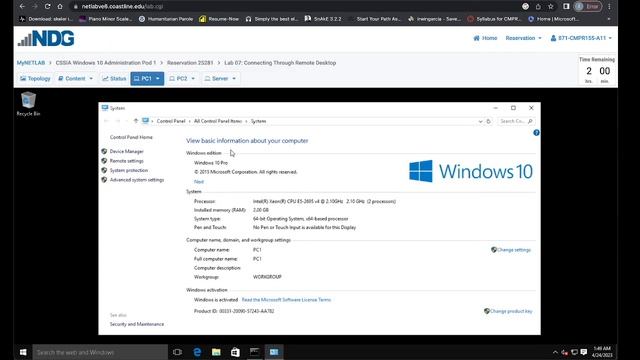Click the taskbar clock
Screen dimensions: 640x360
tap(602, 352)
